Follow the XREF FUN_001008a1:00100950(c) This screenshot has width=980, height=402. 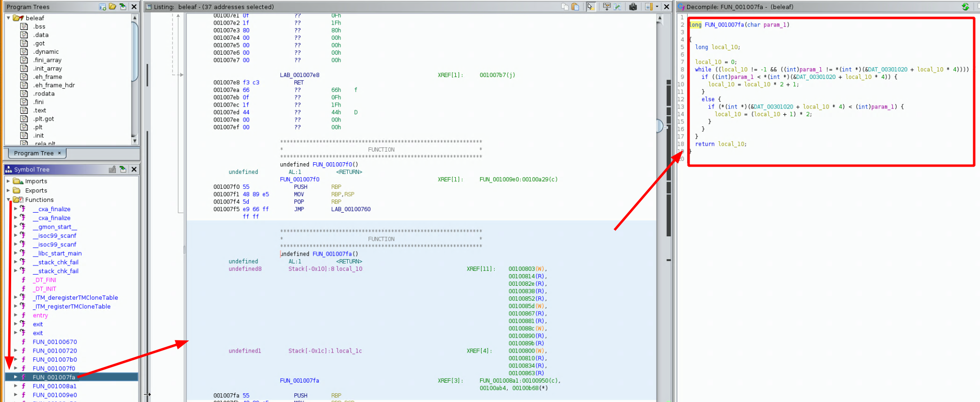(520, 381)
